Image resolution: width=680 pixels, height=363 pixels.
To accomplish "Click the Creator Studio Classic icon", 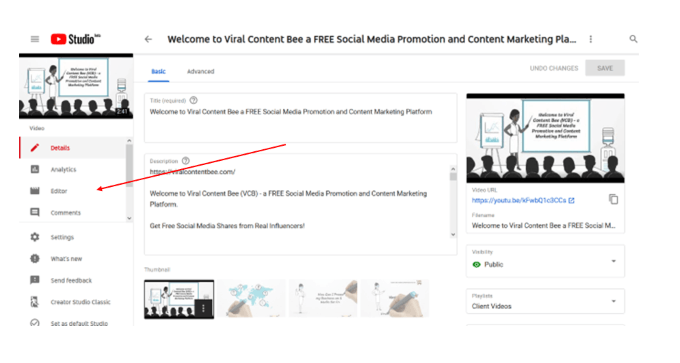I will 35,302.
